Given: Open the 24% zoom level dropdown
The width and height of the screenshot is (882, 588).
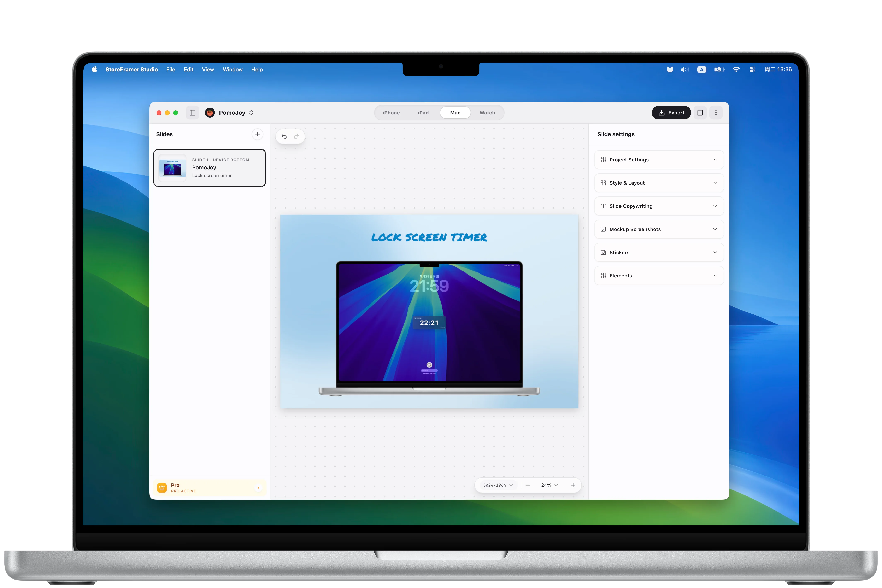Looking at the screenshot, I should (x=550, y=485).
